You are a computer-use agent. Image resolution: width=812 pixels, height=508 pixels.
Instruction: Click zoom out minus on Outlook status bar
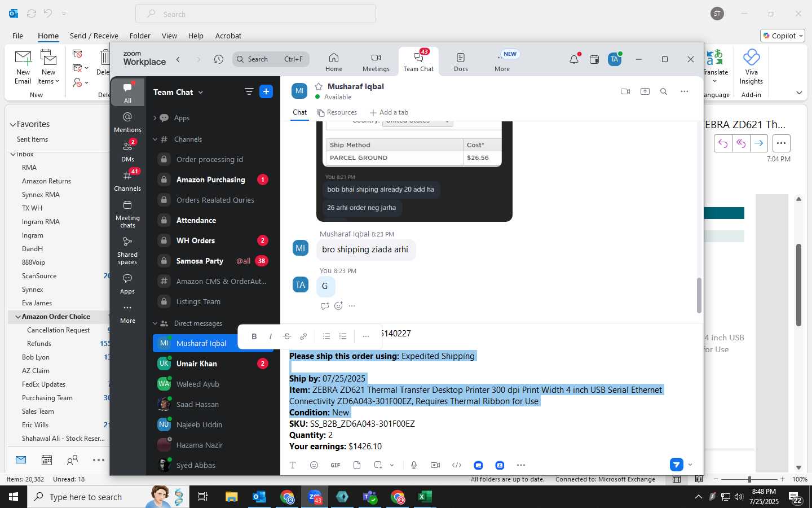(716, 479)
